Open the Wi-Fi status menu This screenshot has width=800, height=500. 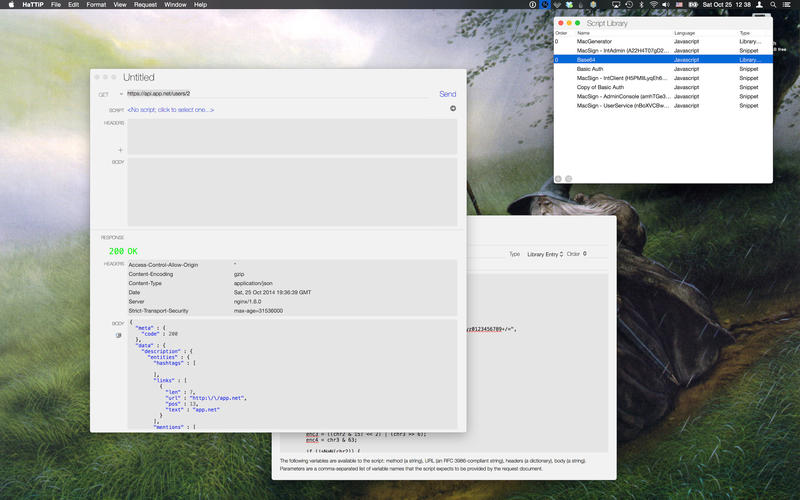tap(653, 5)
